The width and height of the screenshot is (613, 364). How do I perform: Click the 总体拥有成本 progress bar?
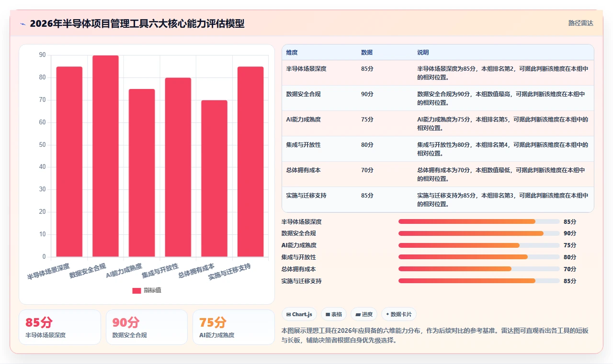pyautogui.click(x=479, y=269)
